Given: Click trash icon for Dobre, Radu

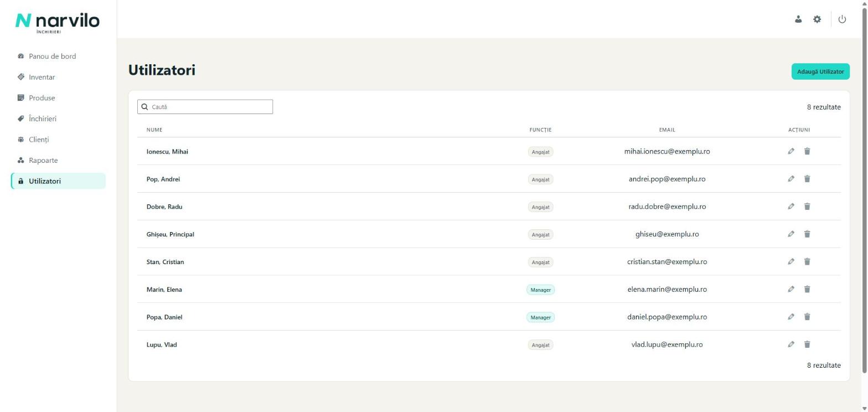Looking at the screenshot, I should click(x=807, y=207).
